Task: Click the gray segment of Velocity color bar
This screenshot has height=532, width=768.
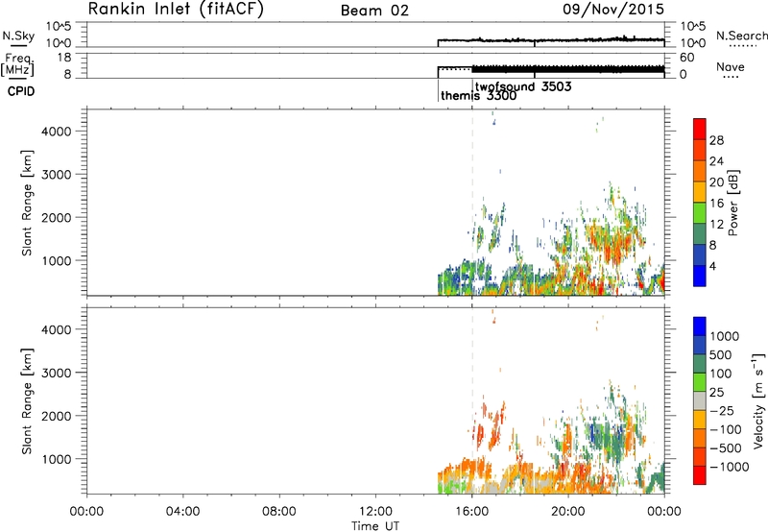Action: pyautogui.click(x=700, y=401)
